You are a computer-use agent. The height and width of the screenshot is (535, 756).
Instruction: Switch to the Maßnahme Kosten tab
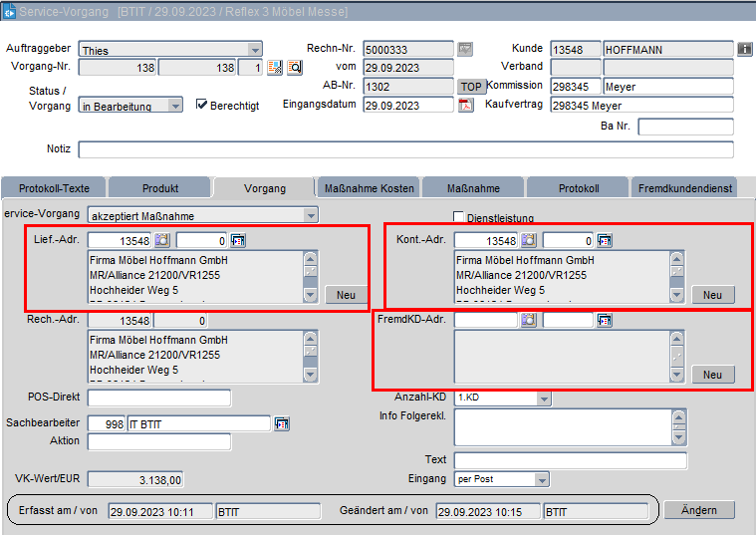coord(368,188)
